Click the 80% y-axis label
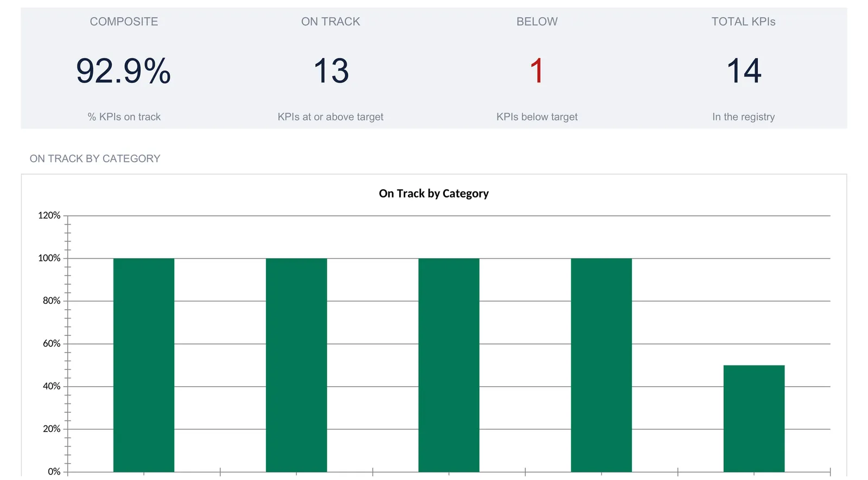 (x=52, y=300)
